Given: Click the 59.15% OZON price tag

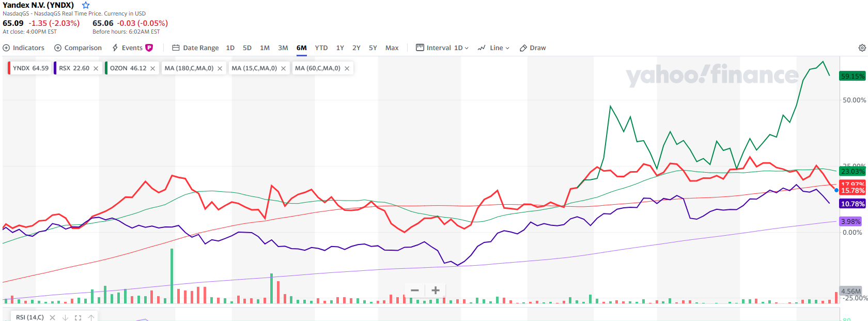Looking at the screenshot, I should coord(853,76).
